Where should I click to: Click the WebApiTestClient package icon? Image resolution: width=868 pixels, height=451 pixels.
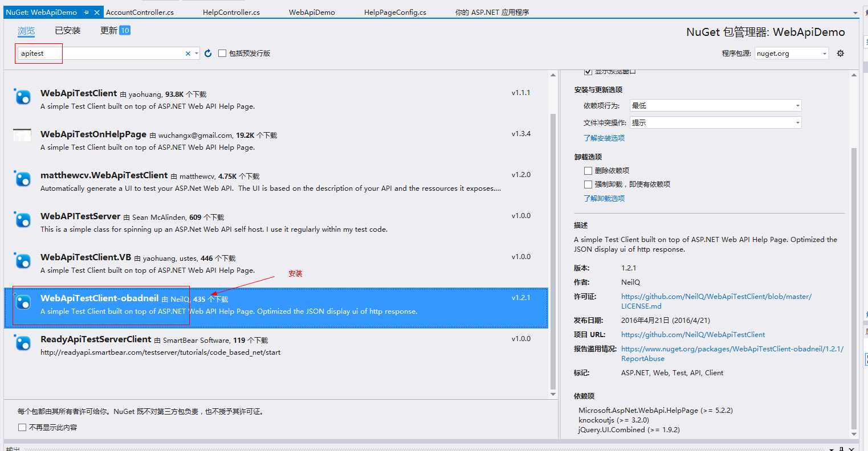pos(22,97)
